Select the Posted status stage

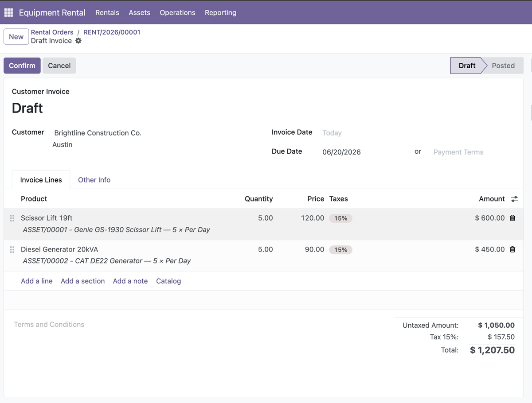[x=503, y=66]
